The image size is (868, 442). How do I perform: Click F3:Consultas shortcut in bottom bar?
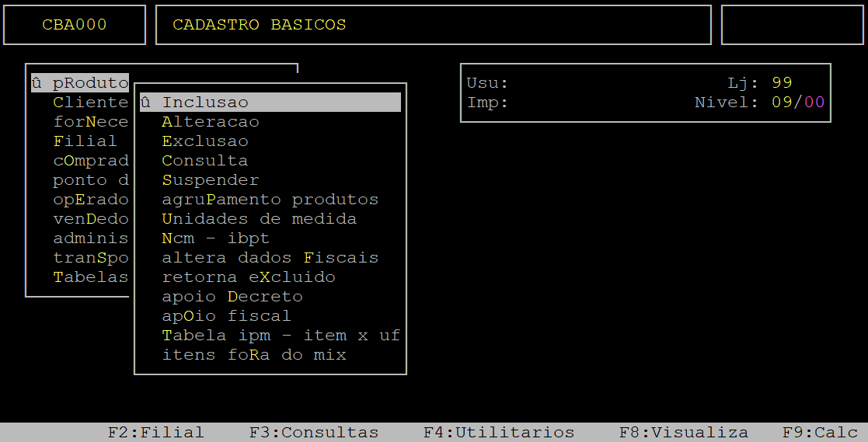coord(314,432)
